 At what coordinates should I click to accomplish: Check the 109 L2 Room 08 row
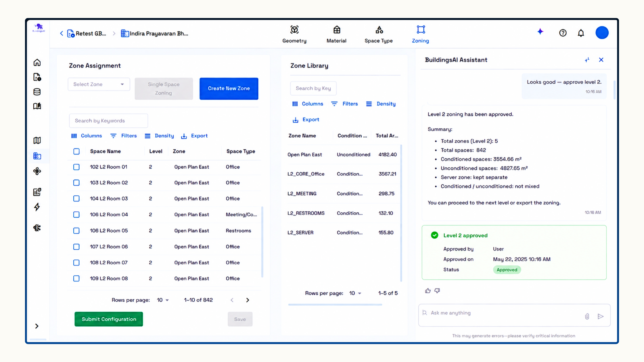pos(76,278)
